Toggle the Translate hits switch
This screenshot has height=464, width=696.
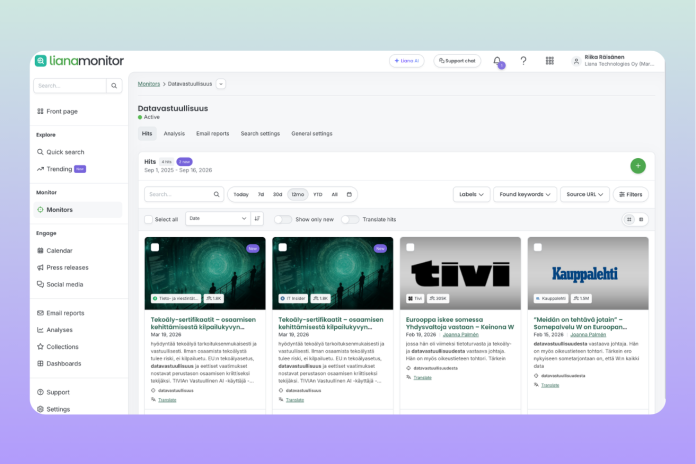[350, 219]
